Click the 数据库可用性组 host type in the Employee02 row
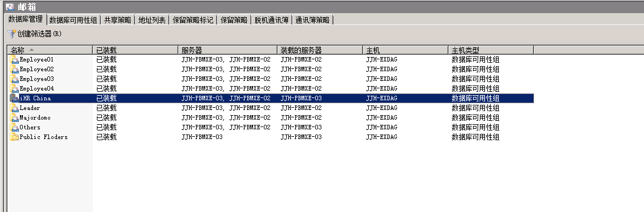 coord(476,70)
